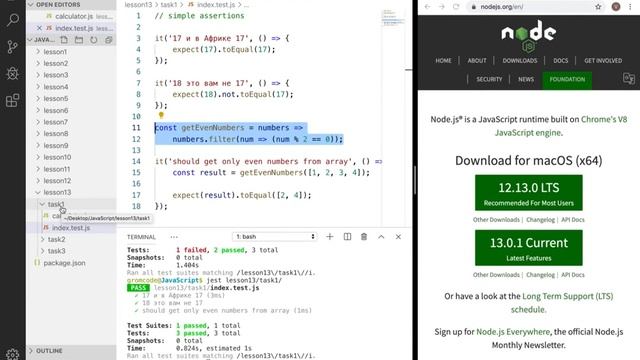This screenshot has width=640, height=360.
Task: Expand the Outline section
Action: [49, 351]
